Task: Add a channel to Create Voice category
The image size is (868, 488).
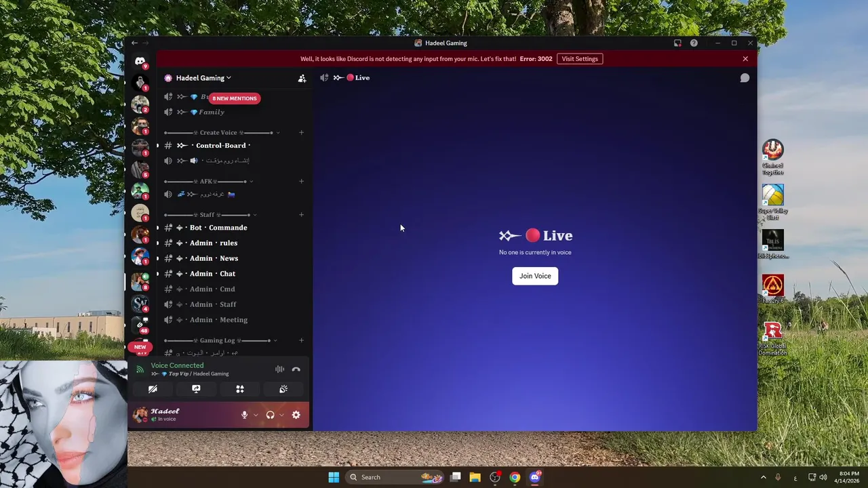Action: click(301, 133)
